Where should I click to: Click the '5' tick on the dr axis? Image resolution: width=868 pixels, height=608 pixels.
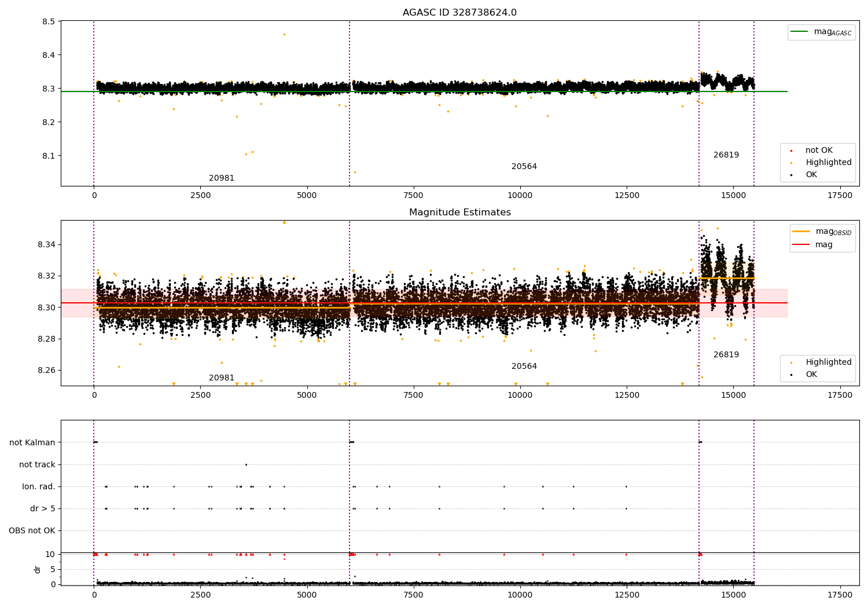[53, 569]
